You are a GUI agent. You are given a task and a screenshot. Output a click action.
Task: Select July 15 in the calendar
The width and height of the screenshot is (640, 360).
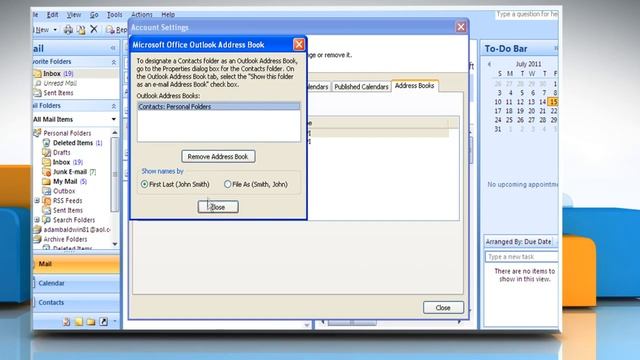(x=553, y=102)
